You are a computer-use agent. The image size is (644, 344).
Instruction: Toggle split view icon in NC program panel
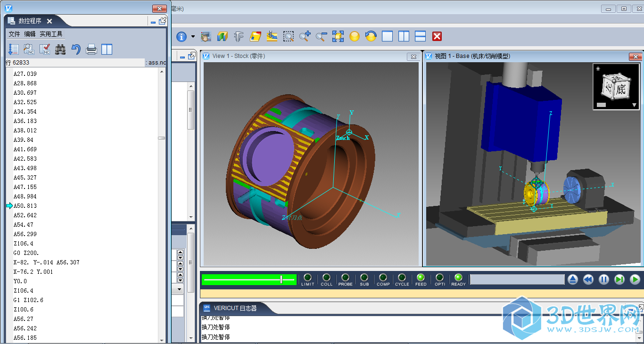[x=107, y=49]
